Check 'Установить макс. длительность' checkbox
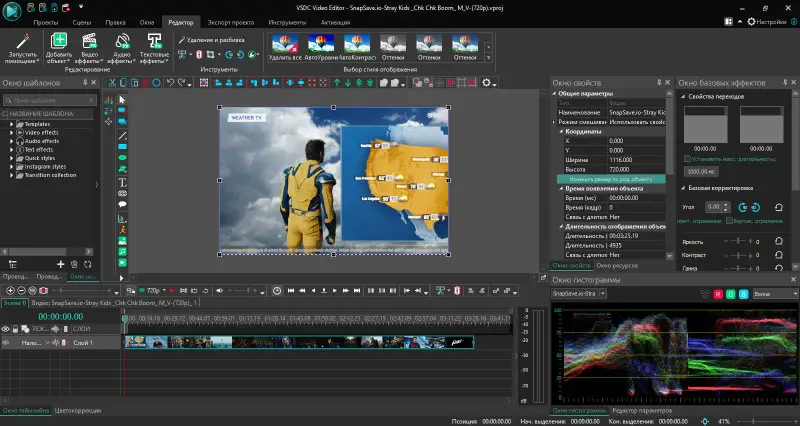800x426 pixels. click(x=687, y=159)
